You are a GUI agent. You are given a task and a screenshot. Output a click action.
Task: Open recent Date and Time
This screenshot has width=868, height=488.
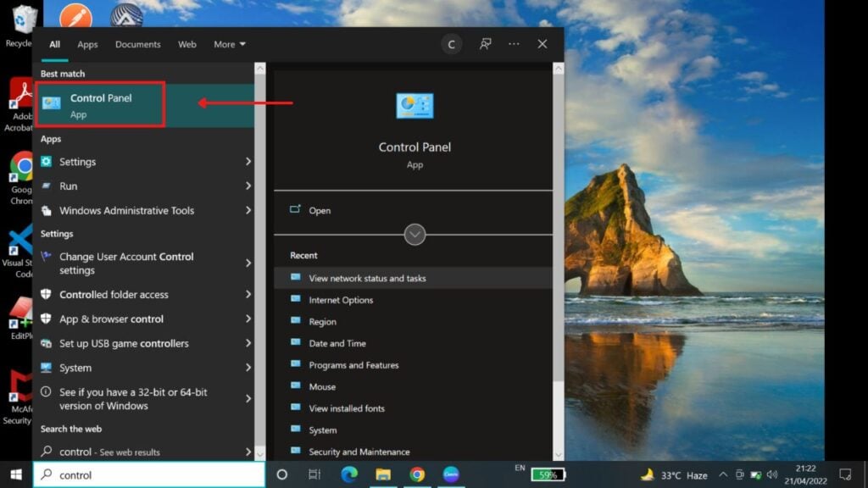(x=413, y=343)
